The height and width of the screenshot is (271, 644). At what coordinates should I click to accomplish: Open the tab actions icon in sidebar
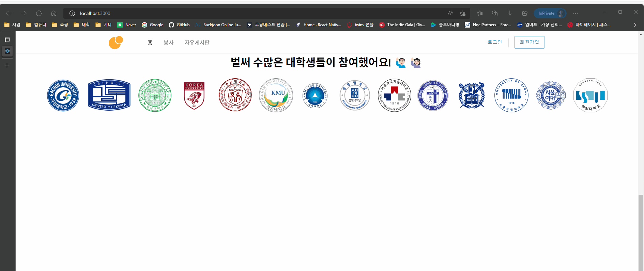pos(7,39)
